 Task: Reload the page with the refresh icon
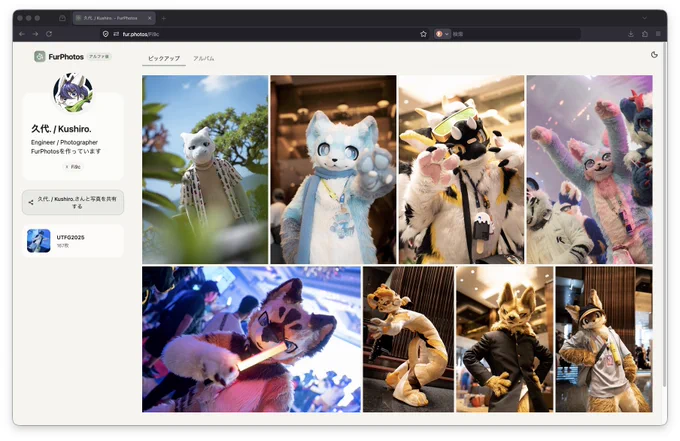point(49,34)
